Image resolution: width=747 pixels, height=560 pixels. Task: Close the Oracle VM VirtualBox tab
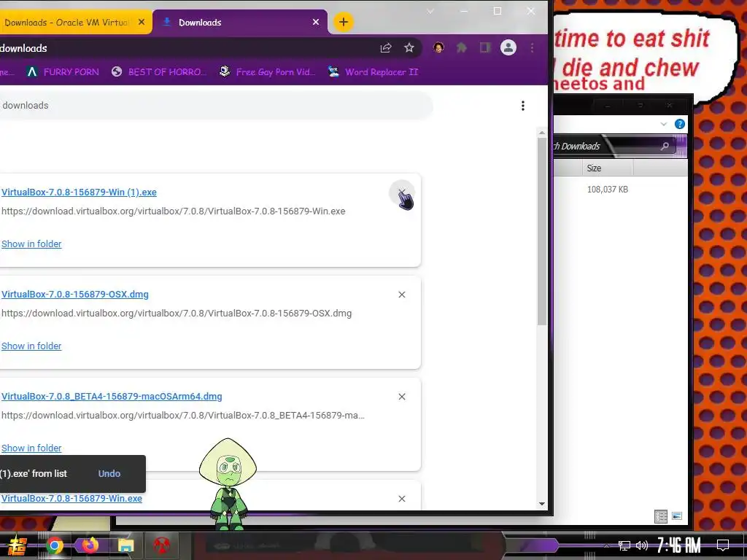[x=142, y=22]
